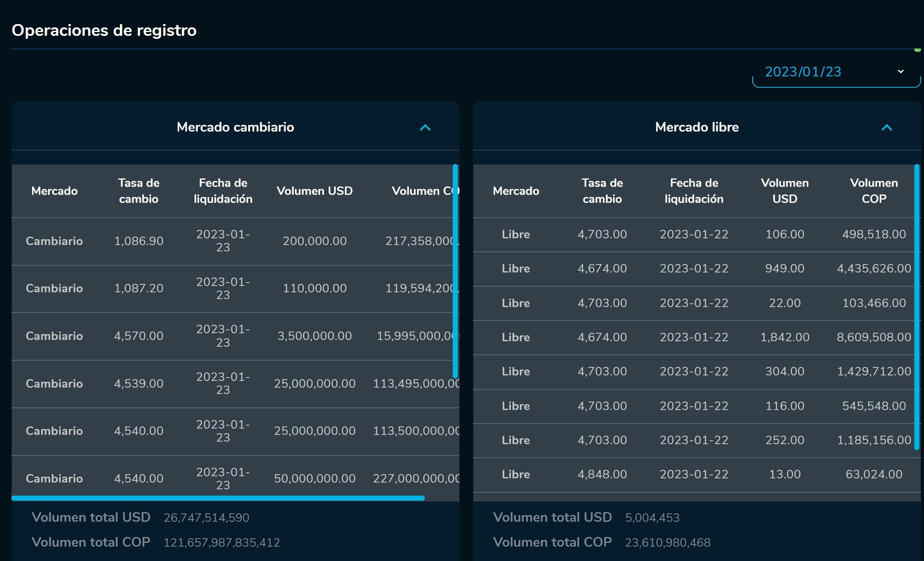924x561 pixels.
Task: Click Mercado header in libre table
Action: pos(516,191)
